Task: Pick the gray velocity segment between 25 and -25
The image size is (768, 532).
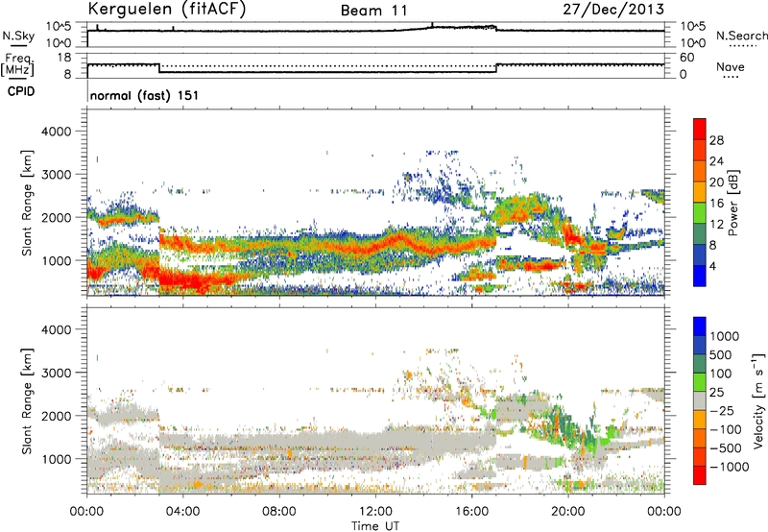Action: pyautogui.click(x=700, y=400)
